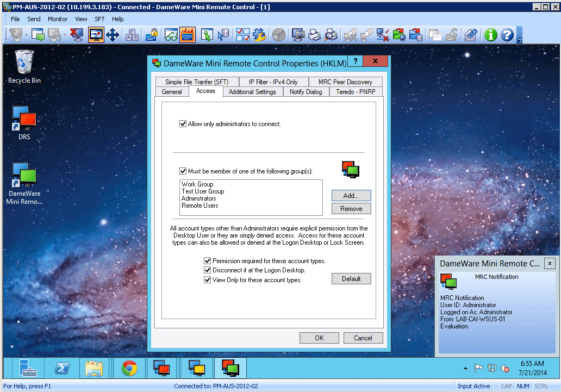This screenshot has height=392, width=561.
Task: Toggle Permission required for these account types
Action: coord(207,260)
